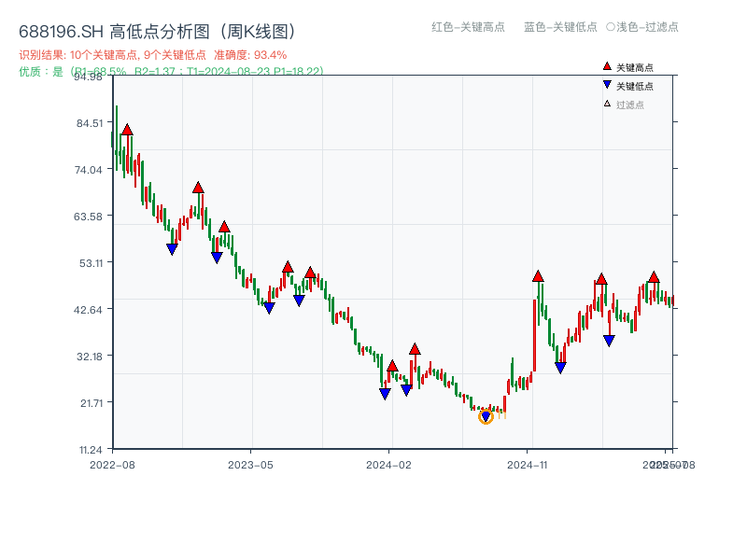The image size is (747, 560).
Task: Click the hollow triangle icon beside 过滤点 legend
Action: tap(607, 104)
